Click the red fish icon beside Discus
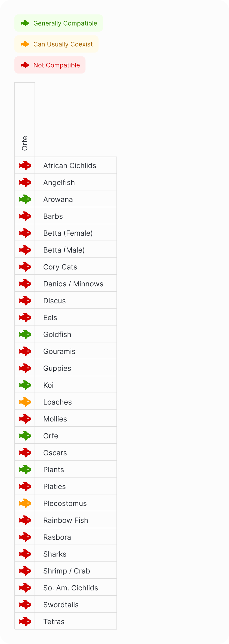Screen dimensions: 229x644 pos(25,301)
